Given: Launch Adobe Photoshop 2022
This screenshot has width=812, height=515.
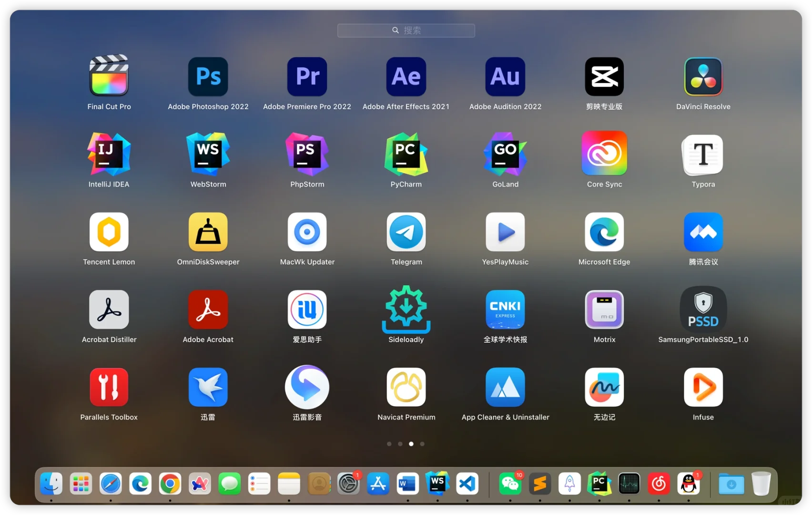Looking at the screenshot, I should point(208,76).
